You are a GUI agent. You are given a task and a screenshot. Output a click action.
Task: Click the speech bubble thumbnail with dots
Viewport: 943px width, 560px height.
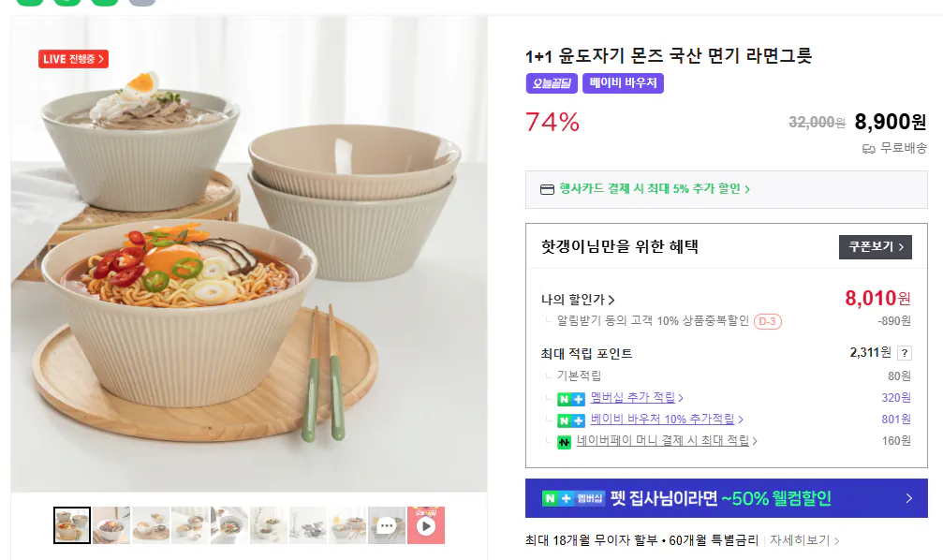387,524
